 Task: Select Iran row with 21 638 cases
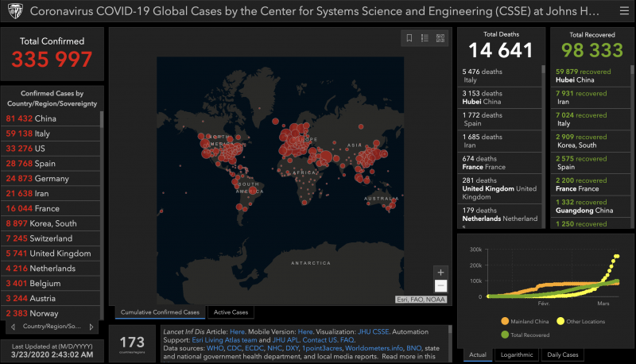click(51, 194)
